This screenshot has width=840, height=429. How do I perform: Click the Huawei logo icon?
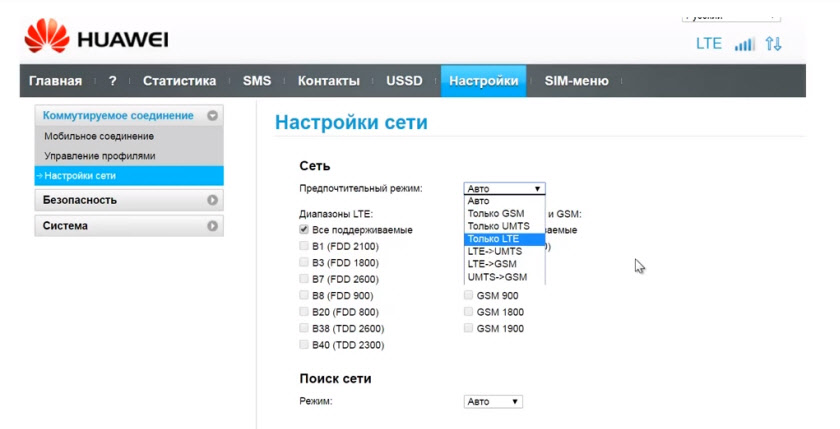[45, 38]
